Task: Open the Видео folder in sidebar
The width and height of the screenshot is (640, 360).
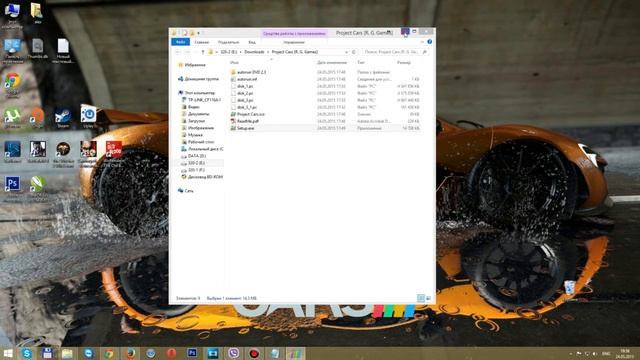Action: (x=191, y=107)
